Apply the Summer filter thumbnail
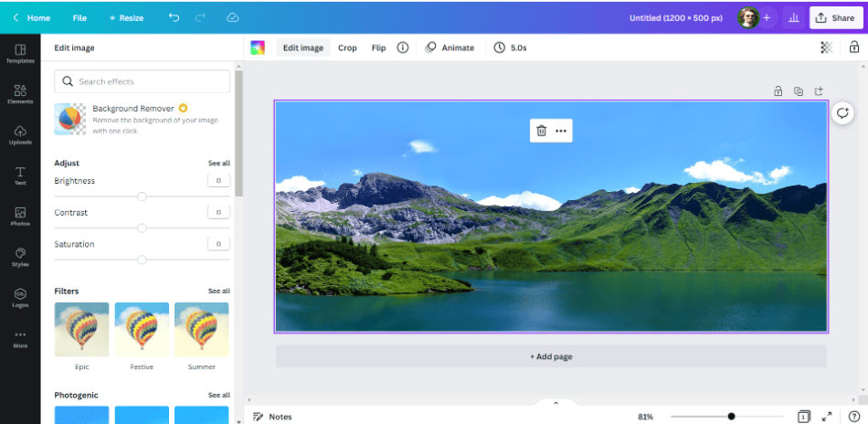This screenshot has height=424, width=868. click(x=202, y=329)
